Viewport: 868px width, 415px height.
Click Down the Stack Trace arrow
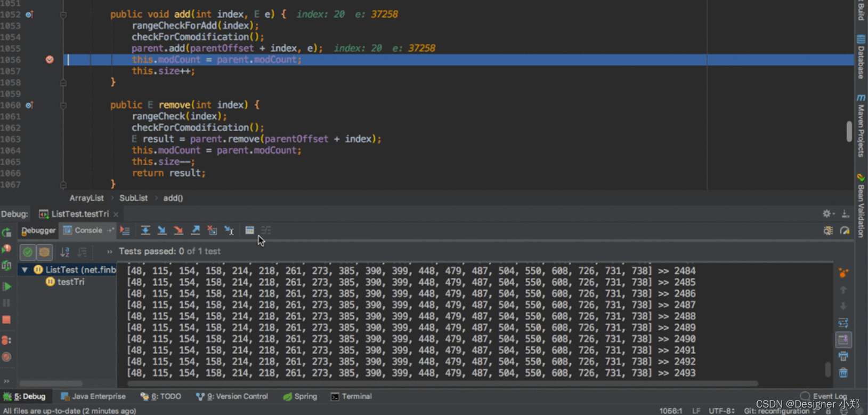click(843, 306)
